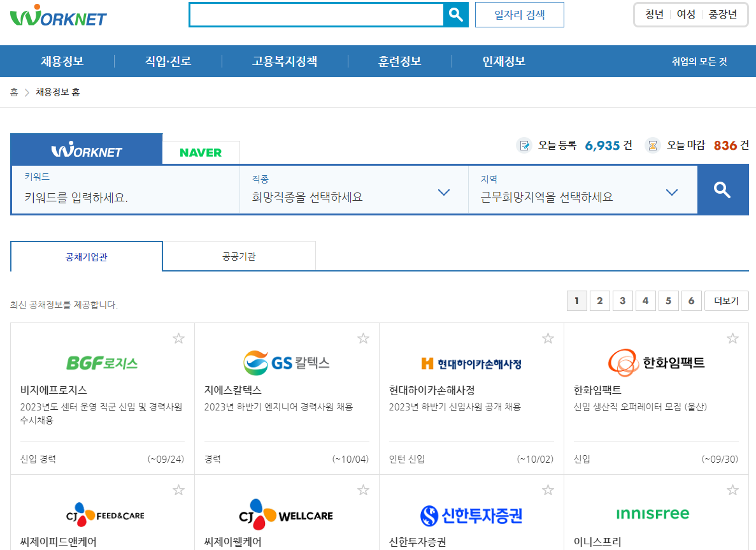
Task: Click the 인턴 신입 career type text
Action: tap(407, 459)
